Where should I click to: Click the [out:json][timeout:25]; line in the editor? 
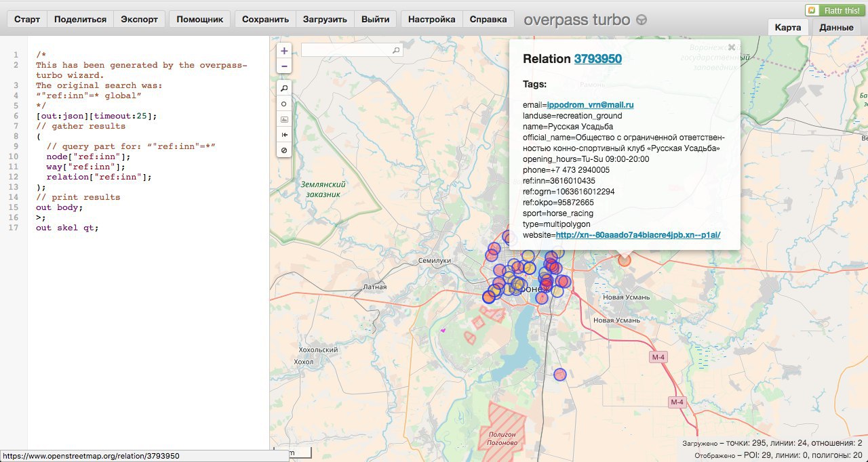(96, 116)
